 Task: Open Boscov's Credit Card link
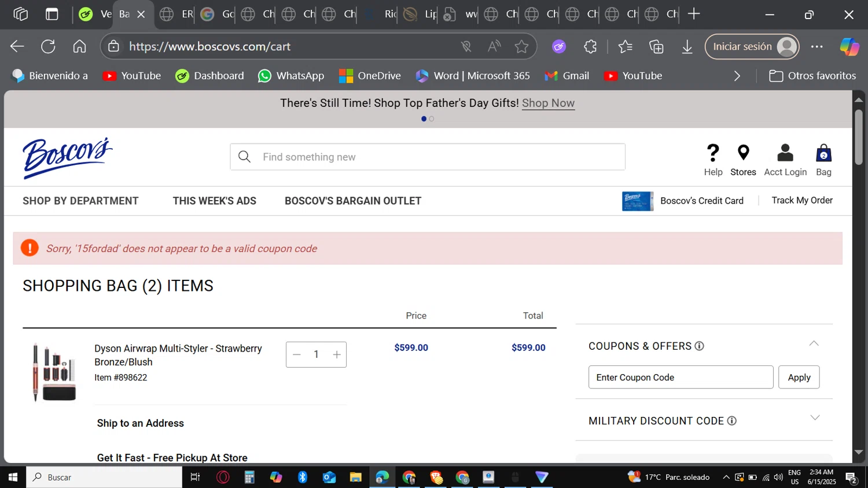[683, 201]
